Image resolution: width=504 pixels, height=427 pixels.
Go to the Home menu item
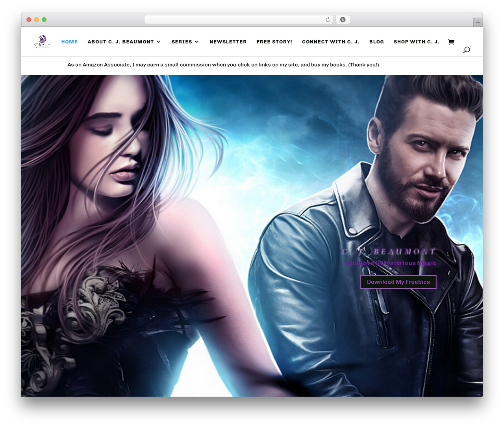coord(69,42)
